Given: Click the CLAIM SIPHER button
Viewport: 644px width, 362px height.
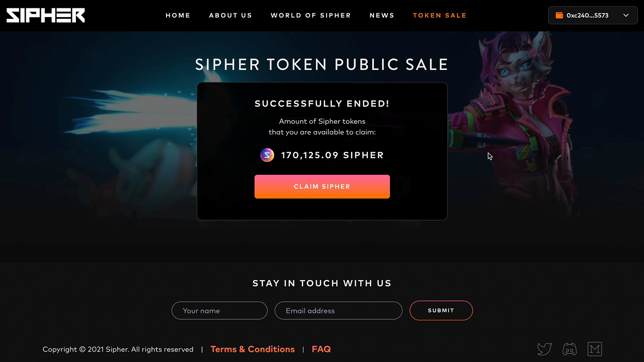Looking at the screenshot, I should point(322,187).
